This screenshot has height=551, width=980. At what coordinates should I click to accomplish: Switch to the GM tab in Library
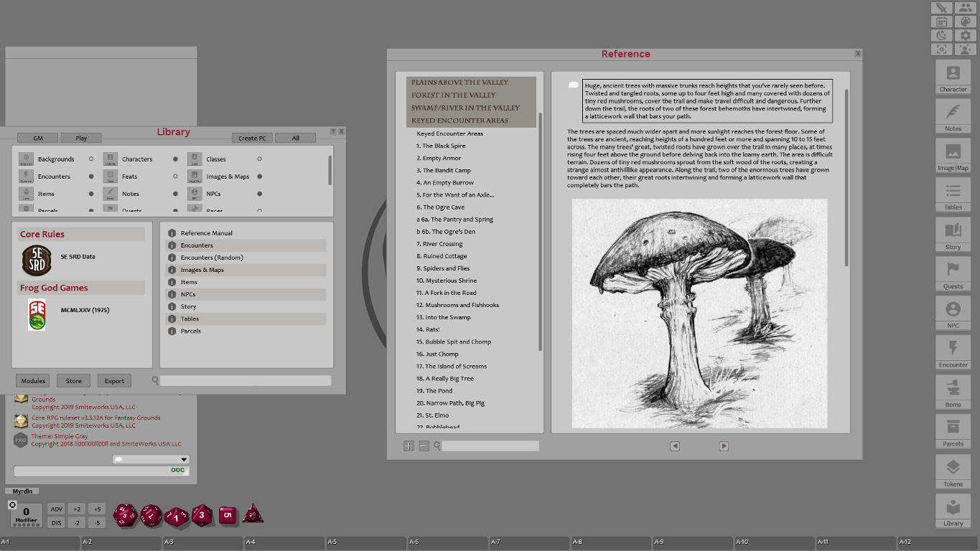tap(37, 138)
